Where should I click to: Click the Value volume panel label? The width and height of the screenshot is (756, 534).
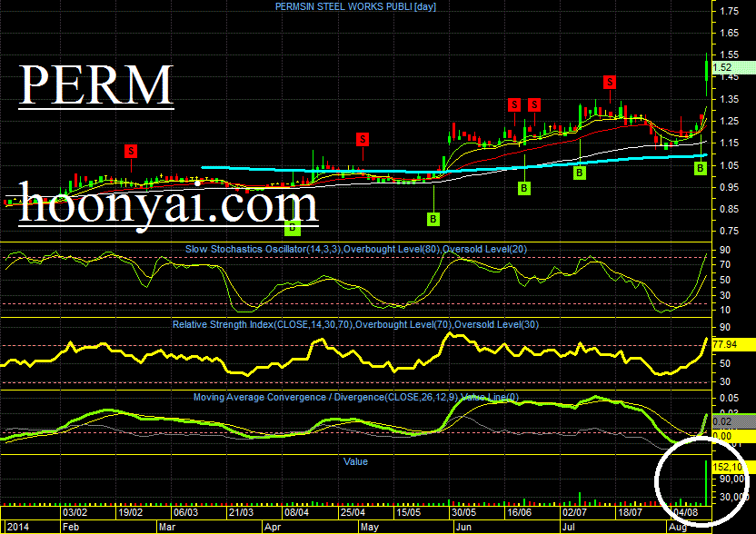pyautogui.click(x=355, y=461)
